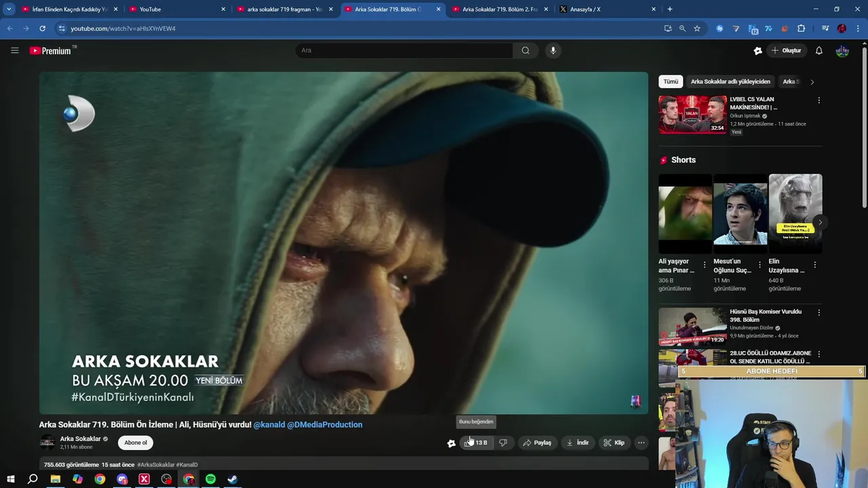Like the video with 13 B button
Screen dimensions: 868x488
click(476, 443)
